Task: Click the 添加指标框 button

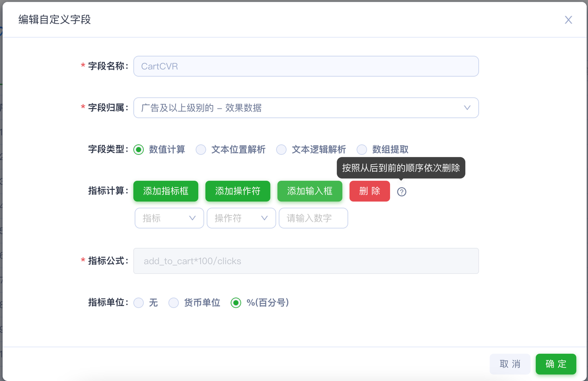Action: [x=166, y=191]
